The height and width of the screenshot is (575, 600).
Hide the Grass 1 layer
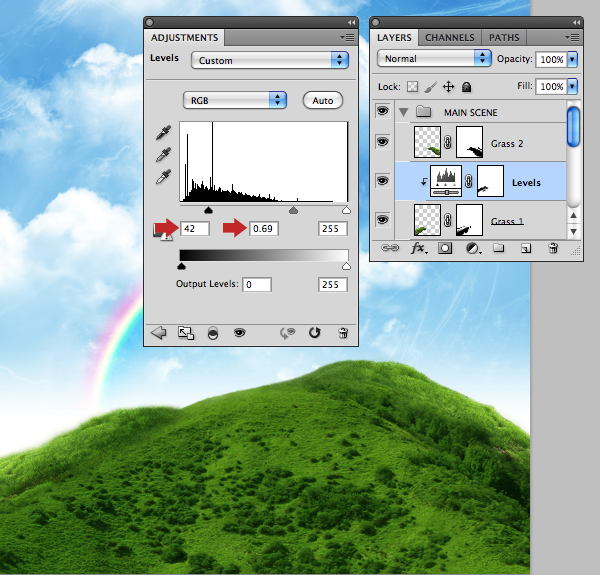click(x=382, y=219)
